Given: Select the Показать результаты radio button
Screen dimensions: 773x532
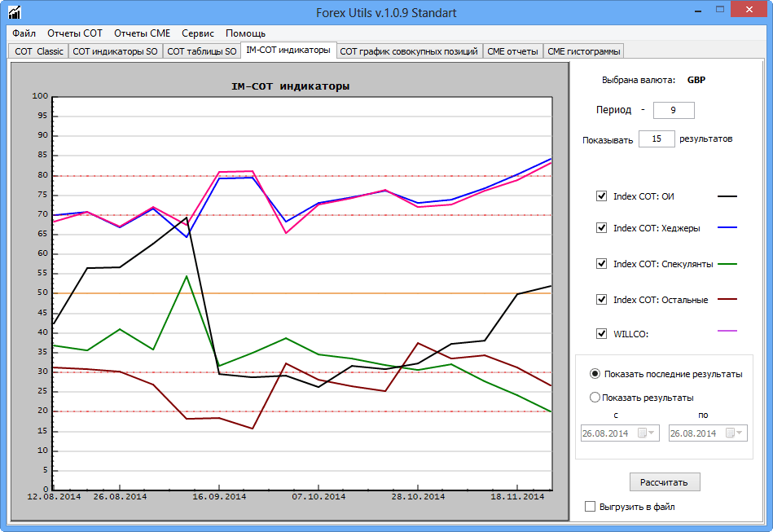Looking at the screenshot, I should tap(595, 398).
